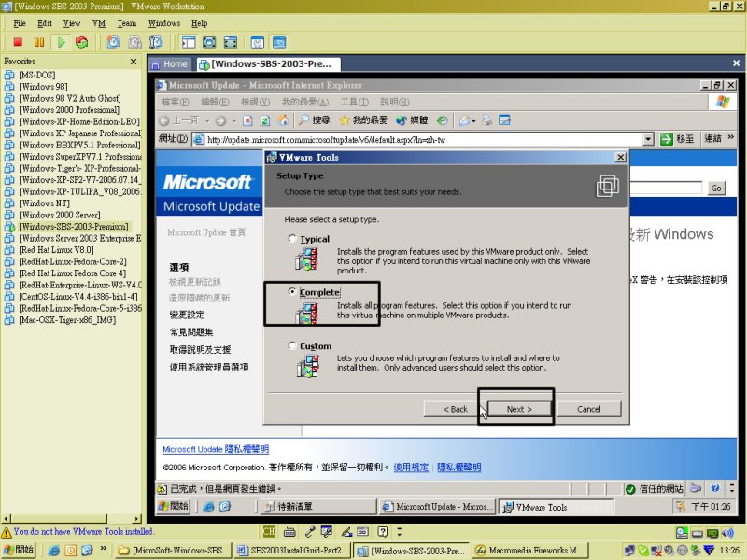747x560 pixels.
Task: Open the Team menu
Action: point(127,23)
